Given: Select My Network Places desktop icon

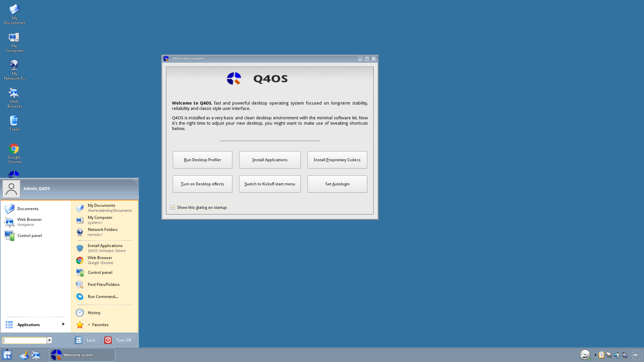Looking at the screenshot, I should click(x=14, y=70).
